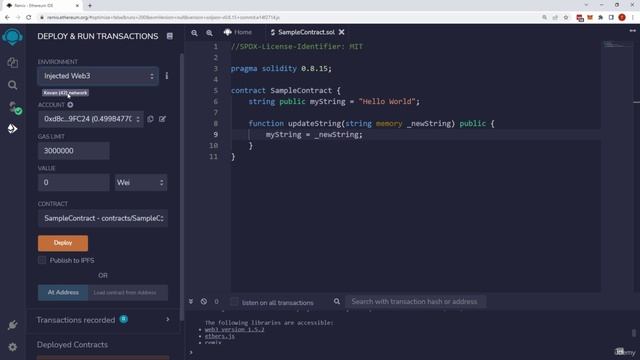Open the account selection dropdown
This screenshot has width=640, height=360.
click(91, 119)
